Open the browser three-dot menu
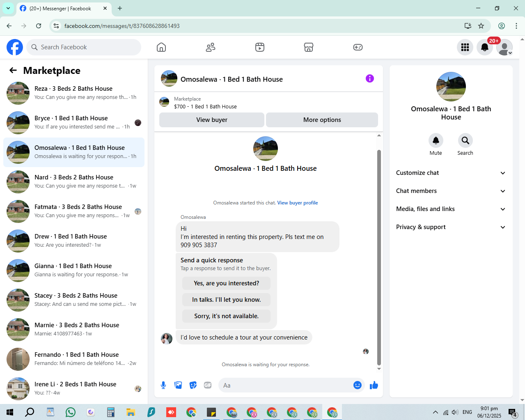525x420 pixels. [x=516, y=26]
